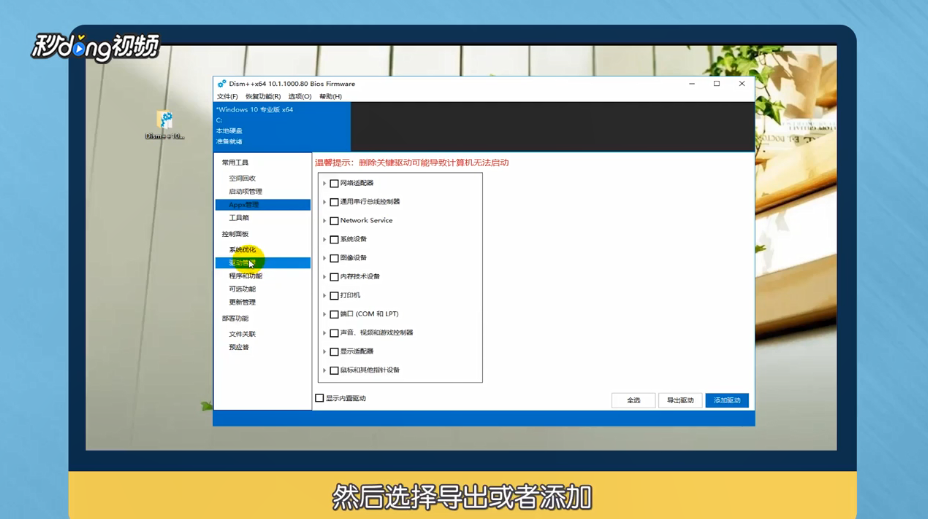This screenshot has height=519, width=928.
Task: Expand the 图像设备 tree node
Action: (x=324, y=258)
